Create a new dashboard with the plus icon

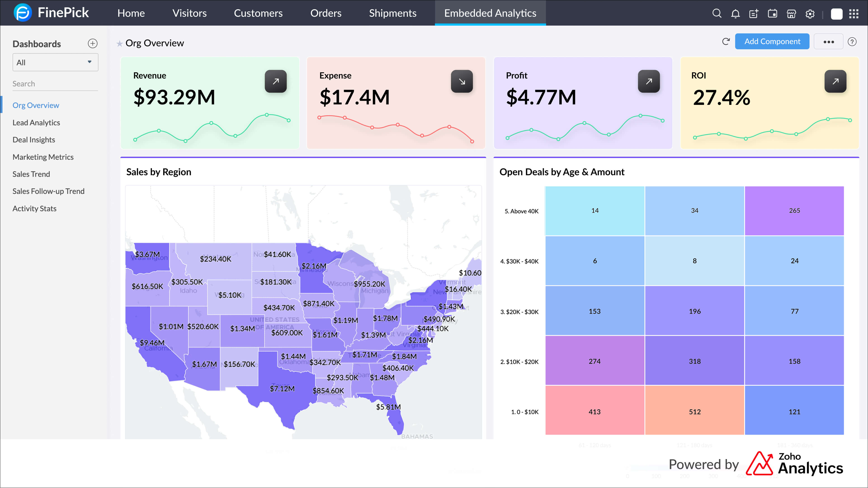point(93,43)
